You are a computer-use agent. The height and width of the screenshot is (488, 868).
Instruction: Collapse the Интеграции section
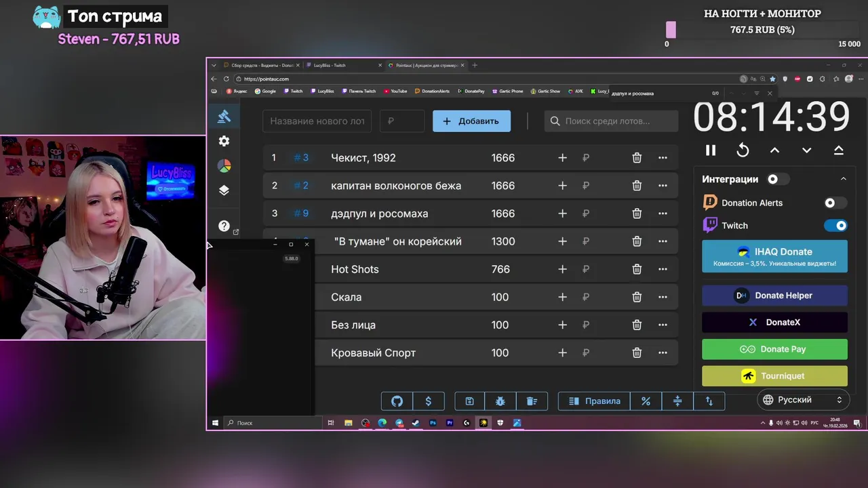tap(843, 179)
